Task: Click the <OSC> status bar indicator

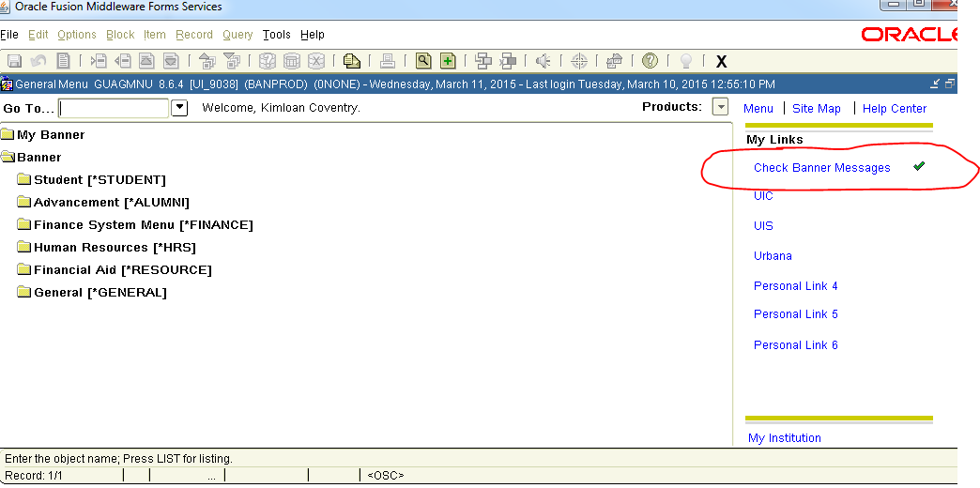Action: coord(385,476)
